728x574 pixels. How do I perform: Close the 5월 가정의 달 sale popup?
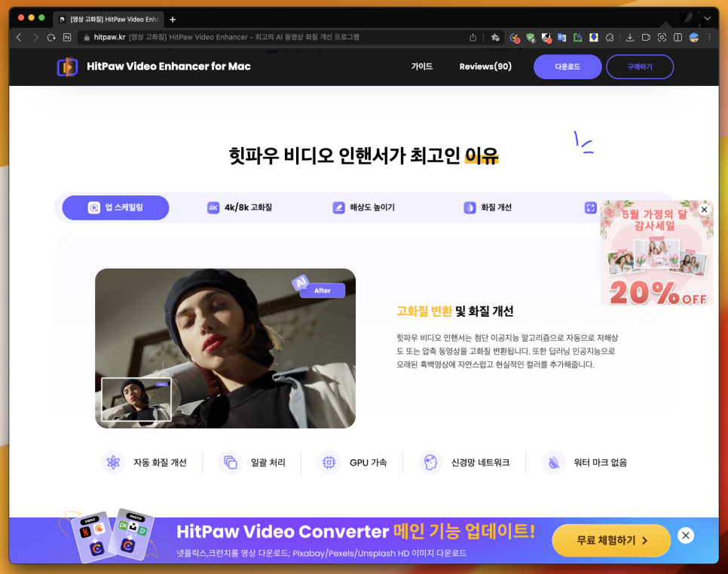point(705,210)
